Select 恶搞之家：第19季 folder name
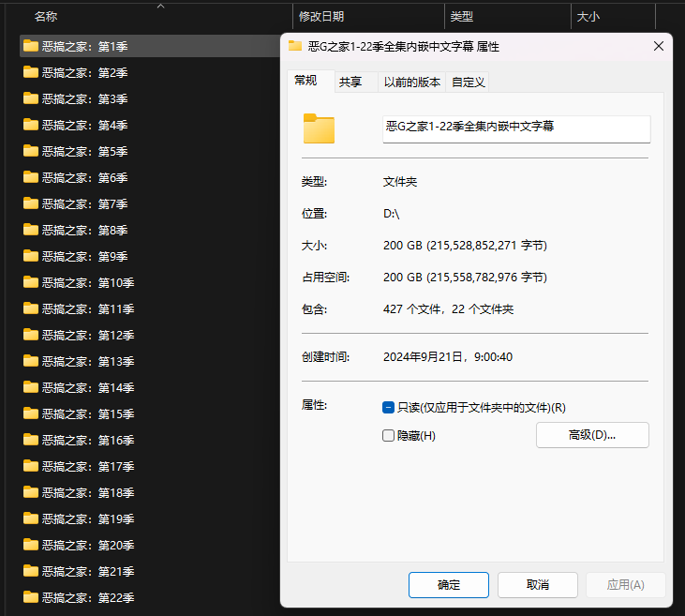Viewport: 685px width, 616px height. click(88, 518)
